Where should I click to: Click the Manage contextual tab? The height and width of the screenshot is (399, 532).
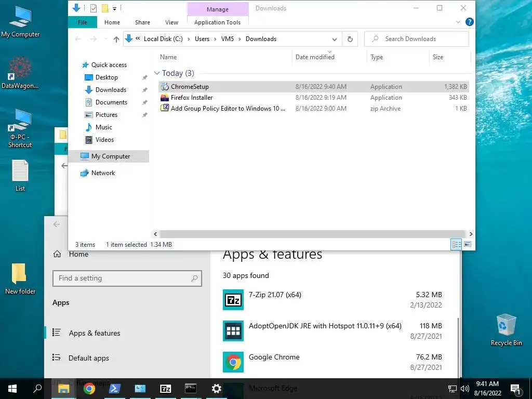tap(218, 9)
